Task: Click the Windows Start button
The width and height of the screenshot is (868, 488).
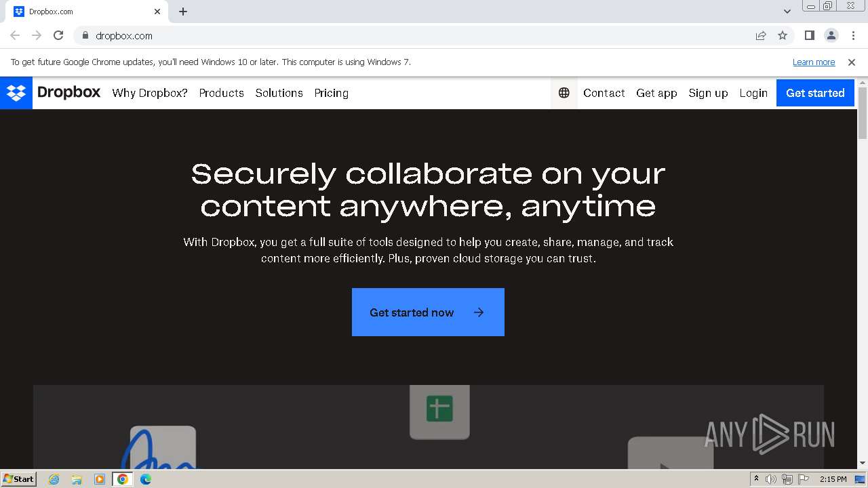Action: point(19,479)
